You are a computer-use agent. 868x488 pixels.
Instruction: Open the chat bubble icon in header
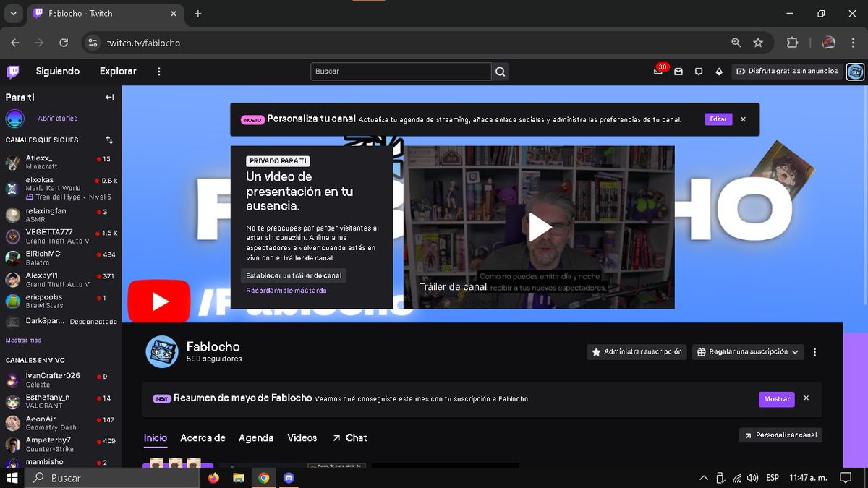[x=699, y=72]
